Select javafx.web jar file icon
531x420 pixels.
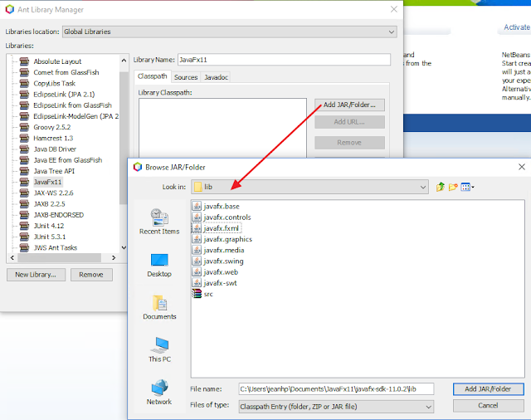point(197,271)
